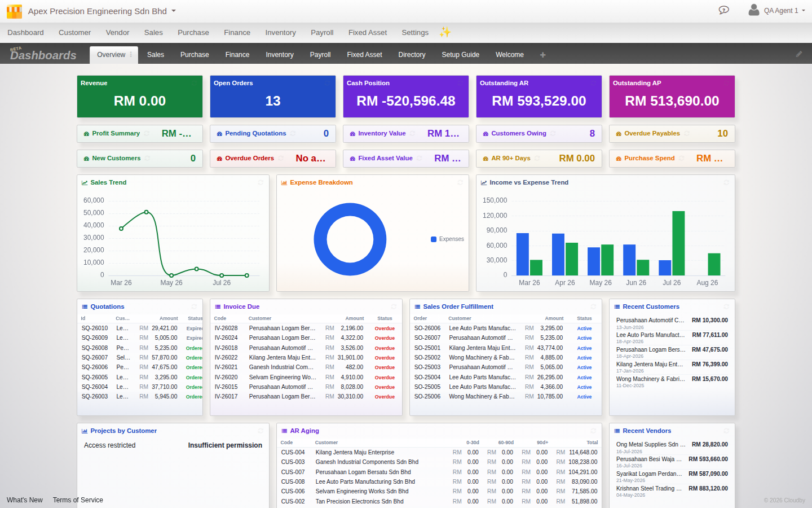Screen dimensions: 812x508
Task: Refresh the Recent Vendors widget
Action: click(726, 431)
